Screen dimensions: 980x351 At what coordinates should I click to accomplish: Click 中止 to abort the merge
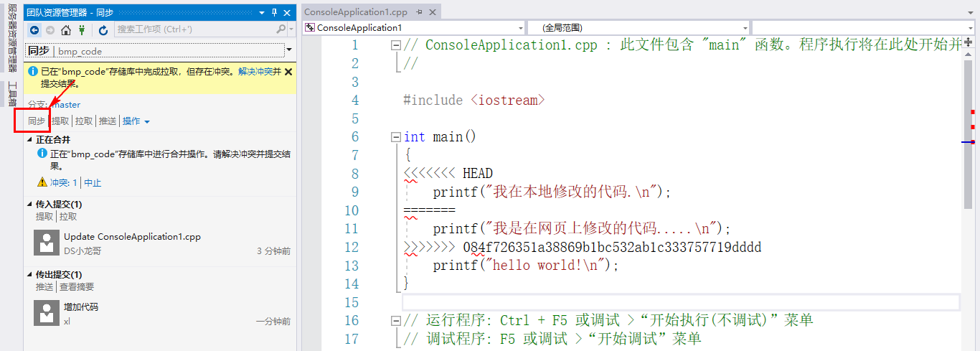[93, 183]
